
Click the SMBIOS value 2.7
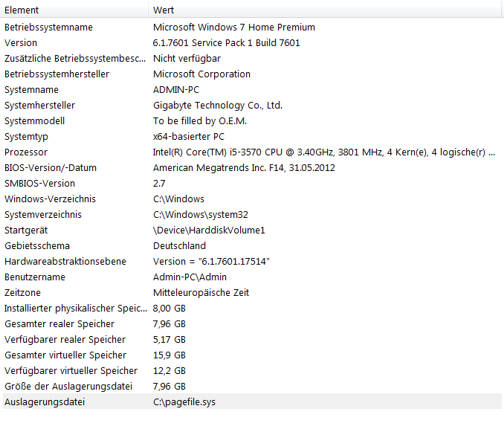click(x=159, y=184)
